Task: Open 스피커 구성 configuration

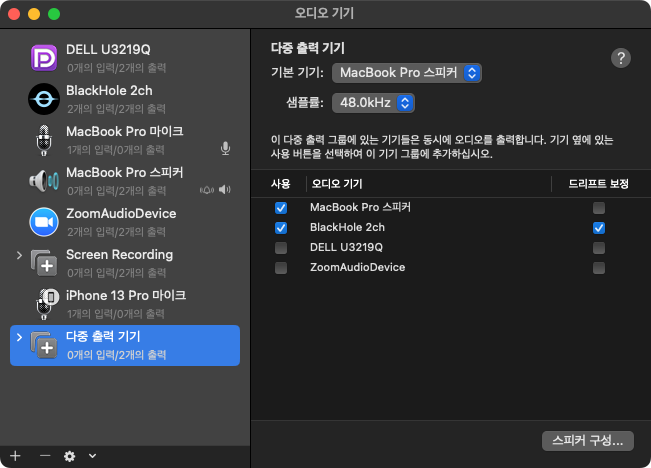Action: pos(587,441)
